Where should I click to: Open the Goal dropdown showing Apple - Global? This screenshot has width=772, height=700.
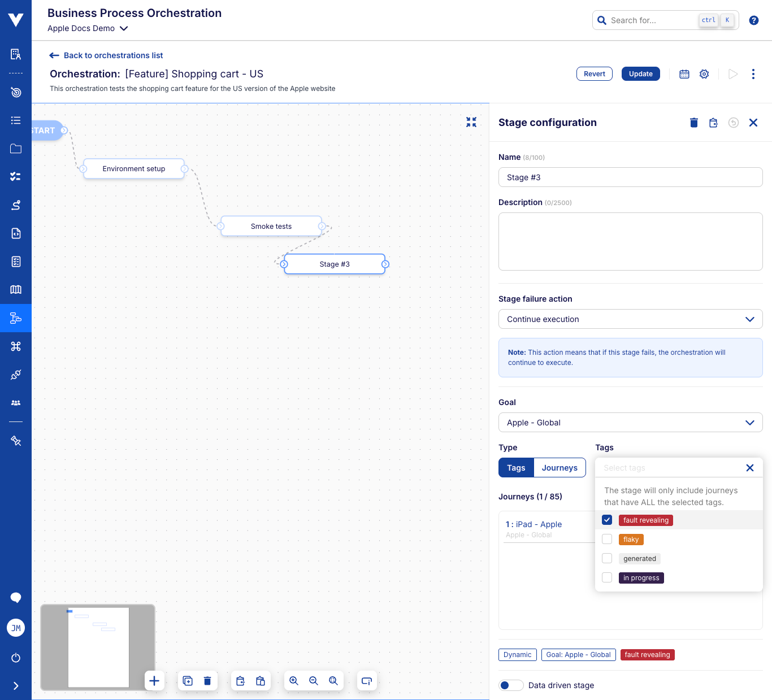pyautogui.click(x=630, y=423)
